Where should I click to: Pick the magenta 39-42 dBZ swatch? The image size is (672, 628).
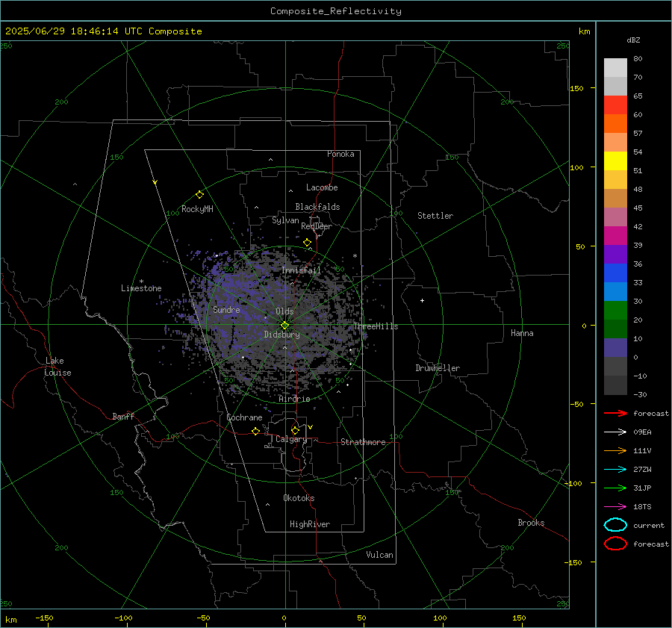[615, 236]
